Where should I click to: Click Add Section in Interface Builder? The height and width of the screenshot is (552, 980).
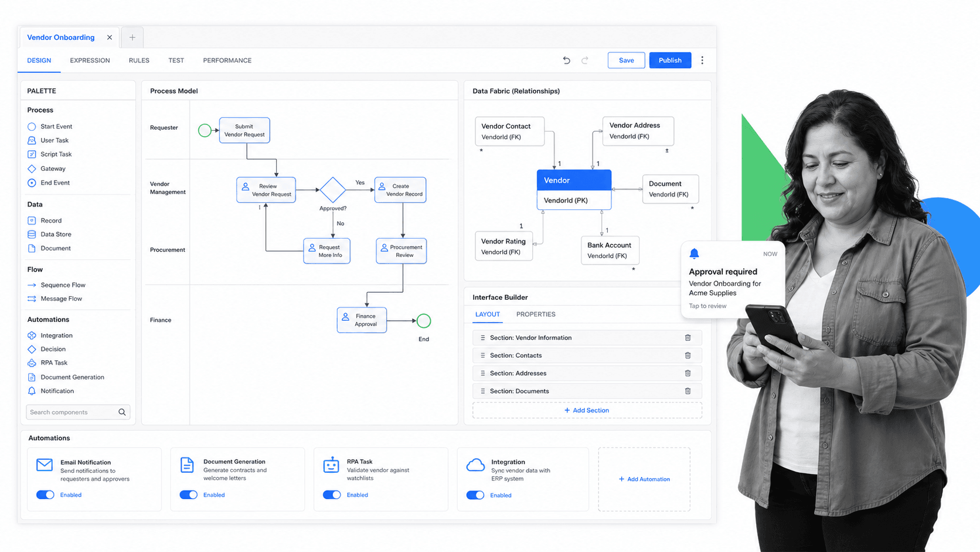(587, 411)
